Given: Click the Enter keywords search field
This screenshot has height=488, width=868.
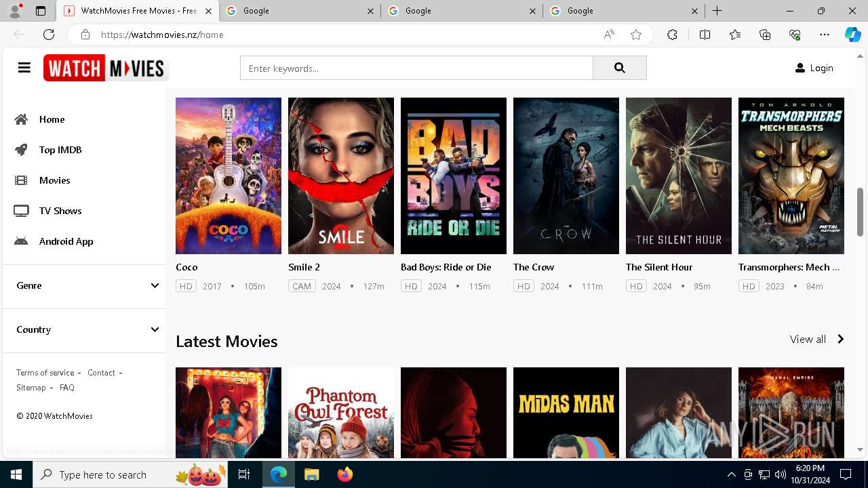Looking at the screenshot, I should pos(416,68).
